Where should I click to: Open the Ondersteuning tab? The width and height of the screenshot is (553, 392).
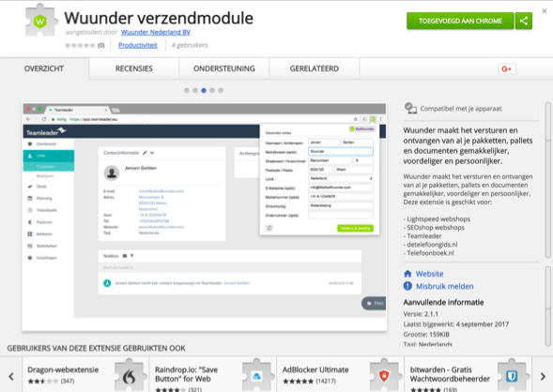coord(224,68)
